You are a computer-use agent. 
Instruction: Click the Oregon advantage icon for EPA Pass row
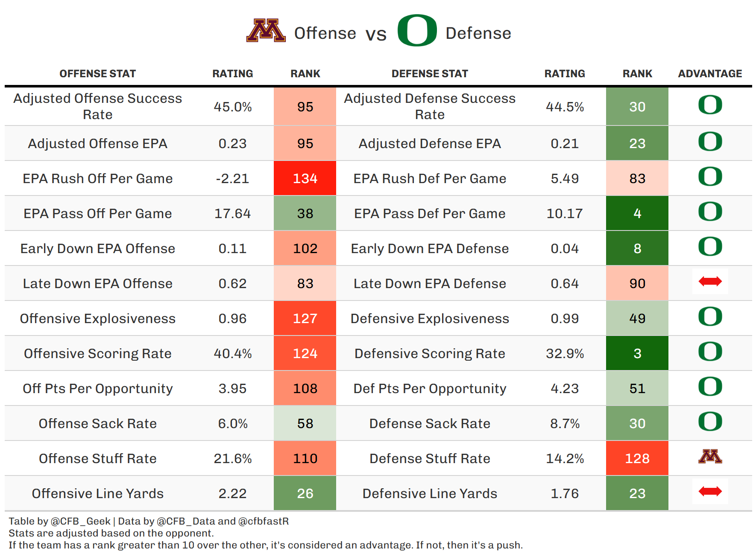tap(710, 212)
